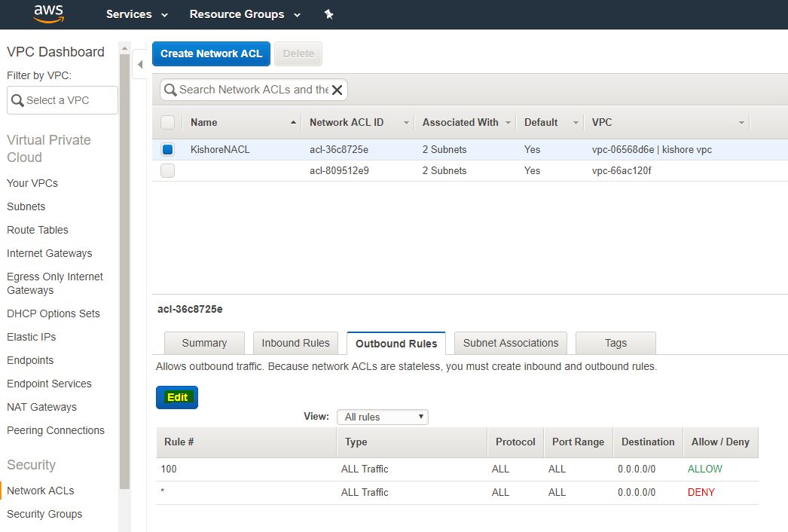Open the All rules view dropdown
The image size is (788, 532).
tap(382, 417)
